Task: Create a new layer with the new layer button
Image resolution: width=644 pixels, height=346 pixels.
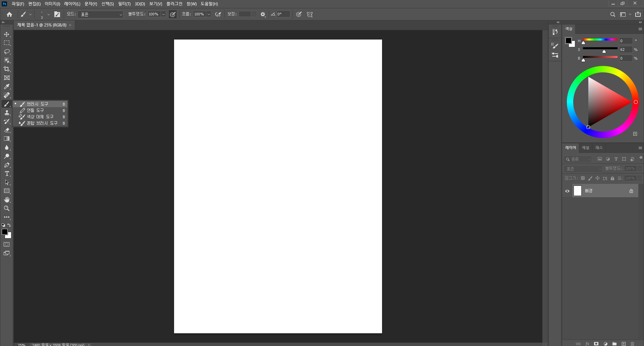Action: (623, 344)
